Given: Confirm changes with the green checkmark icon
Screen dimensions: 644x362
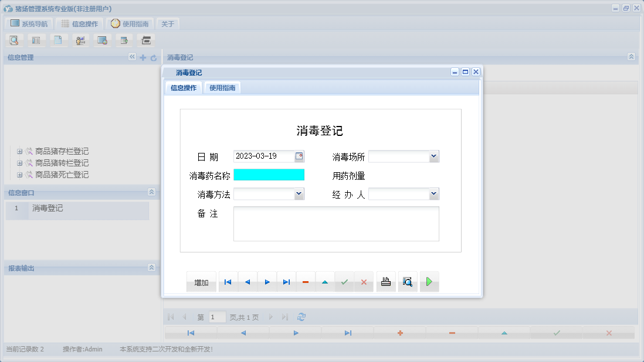Looking at the screenshot, I should [x=344, y=282].
